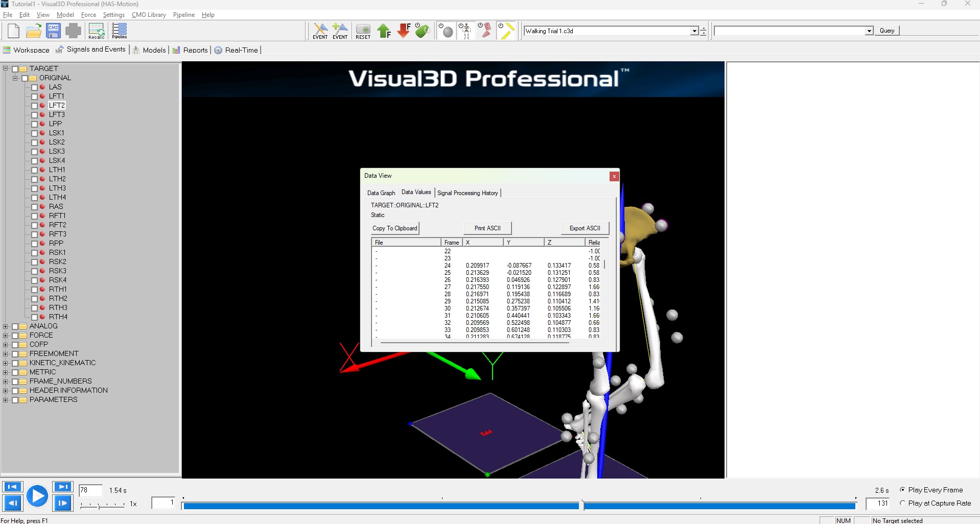Click the current frame number field 78
980x524 pixels.
pos(90,490)
